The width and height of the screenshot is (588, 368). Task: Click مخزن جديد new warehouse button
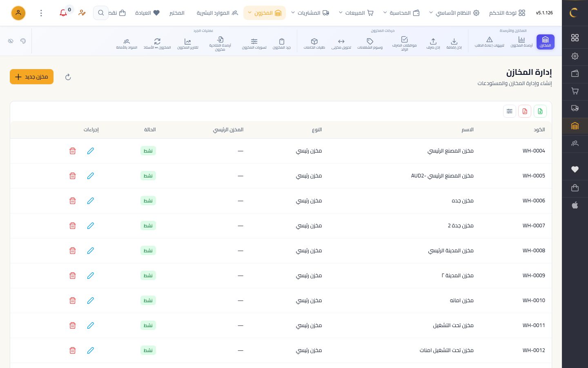click(x=31, y=77)
